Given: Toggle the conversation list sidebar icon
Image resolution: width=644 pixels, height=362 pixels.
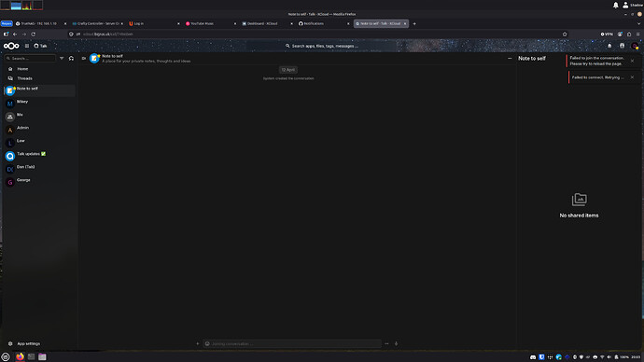Looking at the screenshot, I should point(84,58).
